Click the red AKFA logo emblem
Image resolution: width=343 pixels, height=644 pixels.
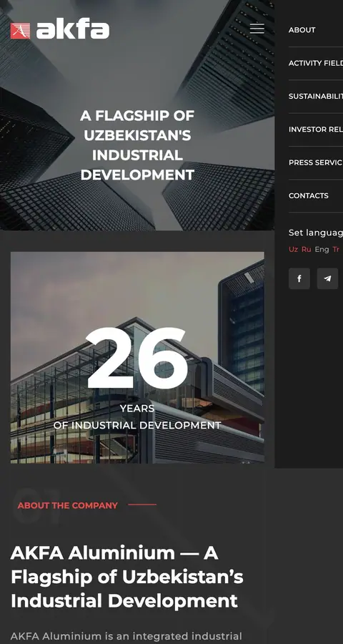20,31
